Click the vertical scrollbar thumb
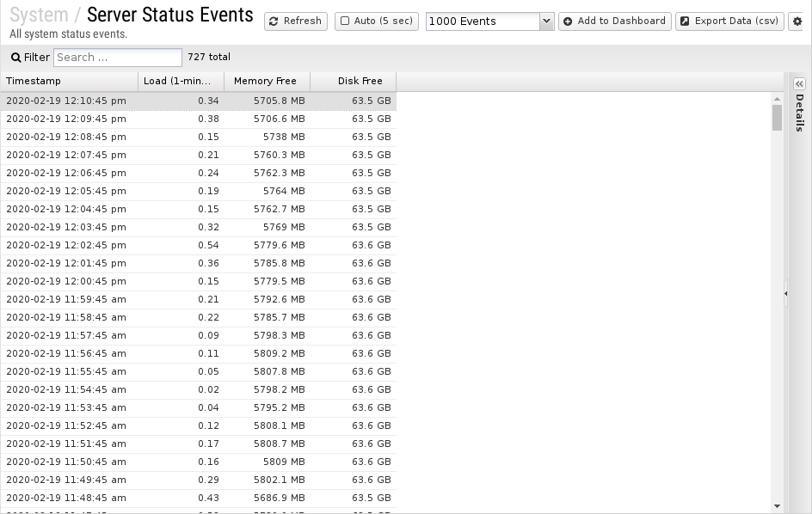The height and width of the screenshot is (514, 812). pyautogui.click(x=777, y=118)
